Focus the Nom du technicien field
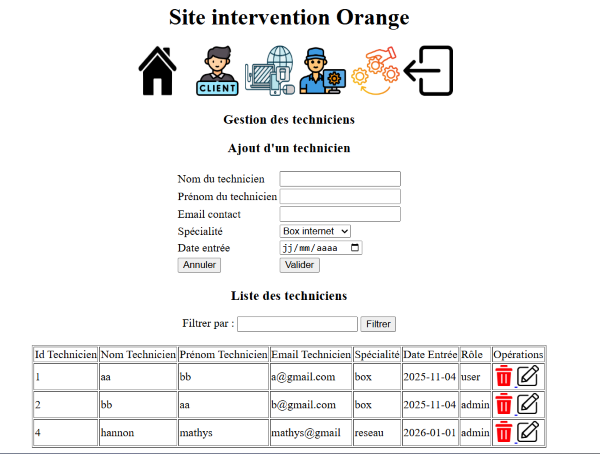This screenshot has height=454, width=600. click(340, 179)
